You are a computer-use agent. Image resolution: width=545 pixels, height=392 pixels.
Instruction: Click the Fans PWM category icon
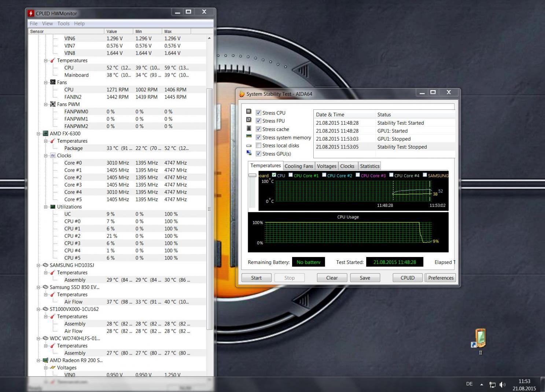click(53, 104)
